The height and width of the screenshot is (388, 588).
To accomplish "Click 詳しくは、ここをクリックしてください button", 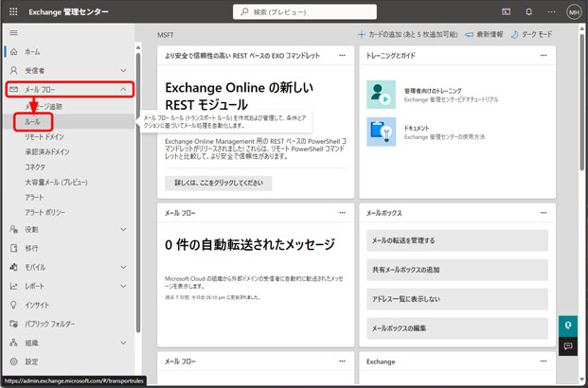I will tap(219, 183).
